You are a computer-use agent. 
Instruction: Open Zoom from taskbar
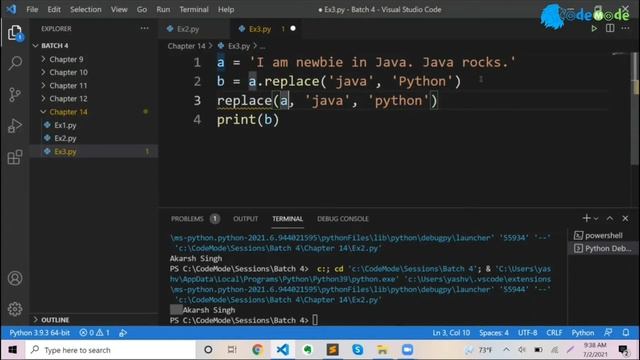[x=407, y=350]
